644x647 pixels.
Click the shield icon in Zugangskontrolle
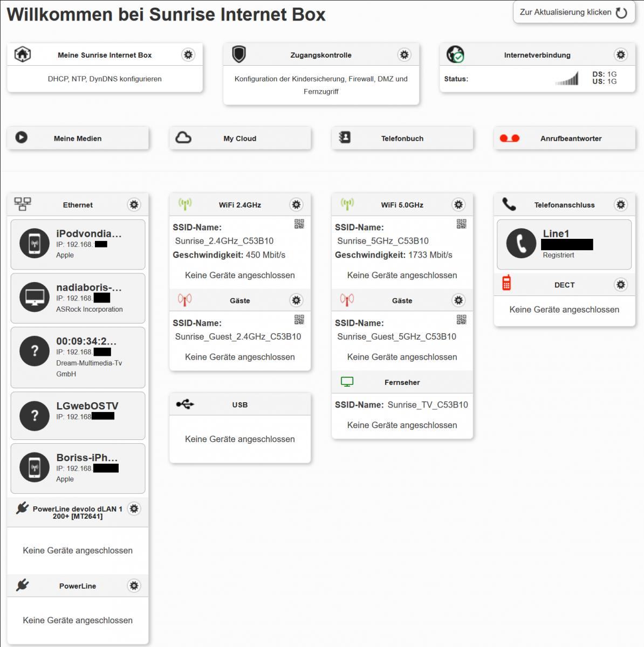tap(239, 54)
